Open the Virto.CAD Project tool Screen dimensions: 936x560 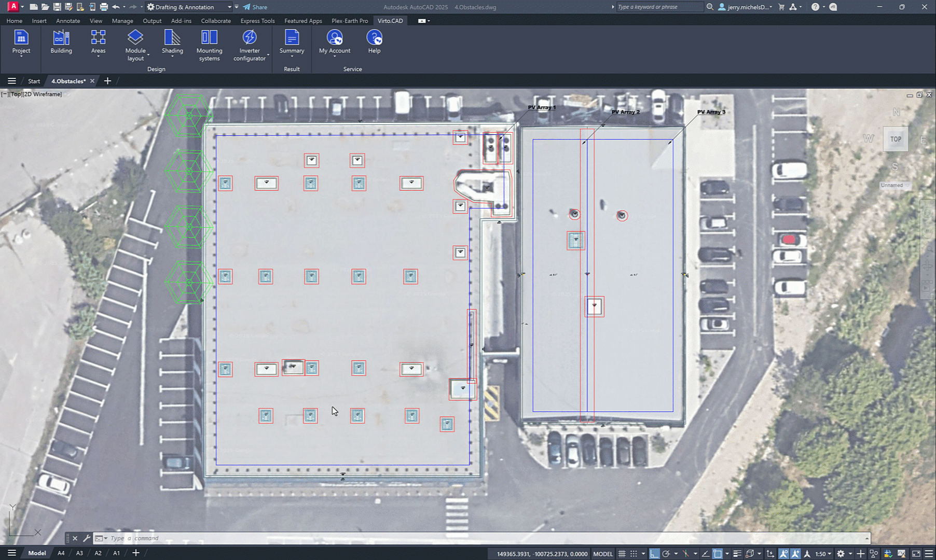point(21,43)
